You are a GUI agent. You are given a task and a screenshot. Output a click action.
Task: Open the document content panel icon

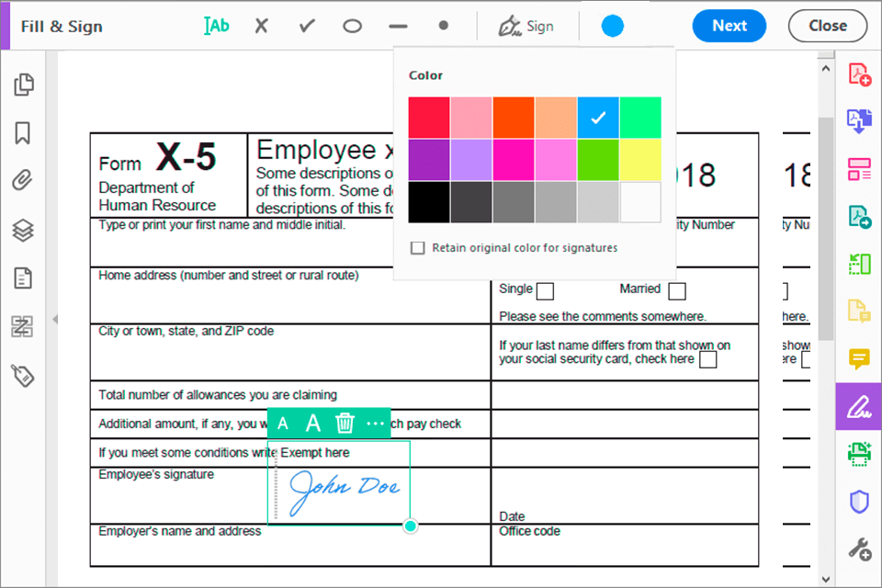point(22,278)
